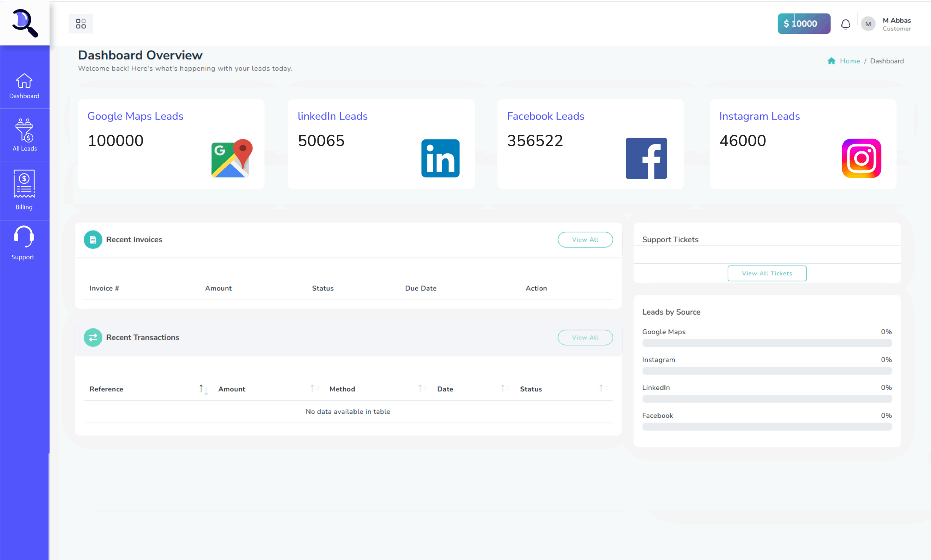Sort transactions by Status column
Screen dimensions: 931x560
point(531,389)
